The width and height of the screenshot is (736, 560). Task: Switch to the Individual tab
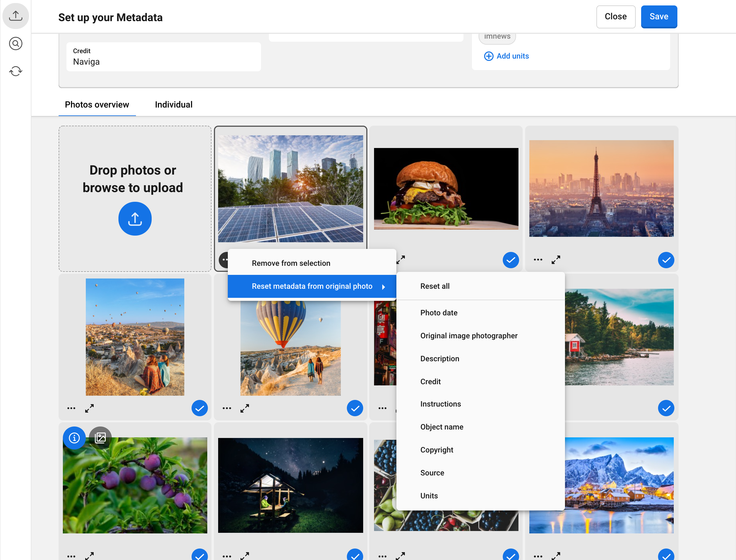[x=173, y=105]
